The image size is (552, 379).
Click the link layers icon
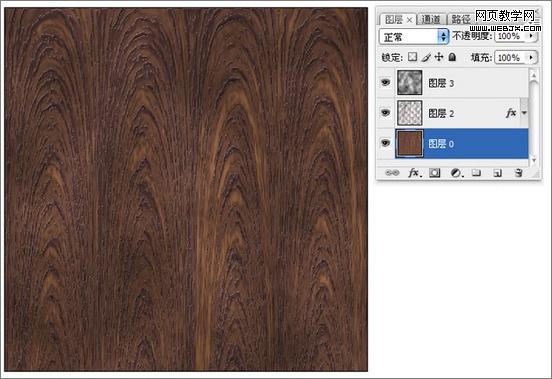392,173
